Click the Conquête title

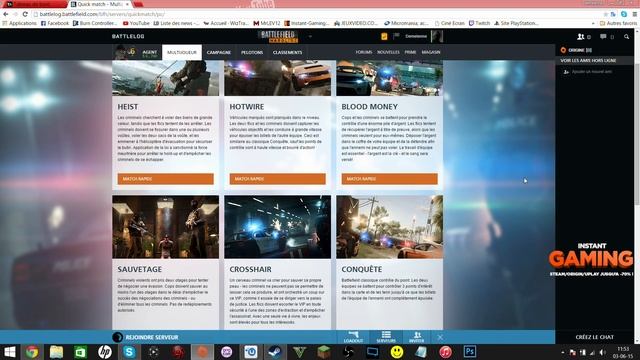pos(362,269)
